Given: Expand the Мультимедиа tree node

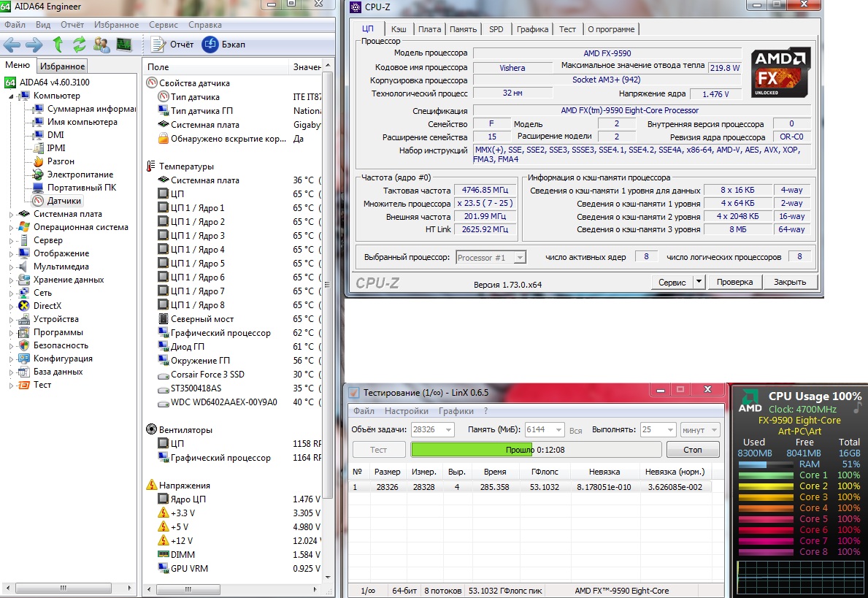Looking at the screenshot, I should point(11,267).
